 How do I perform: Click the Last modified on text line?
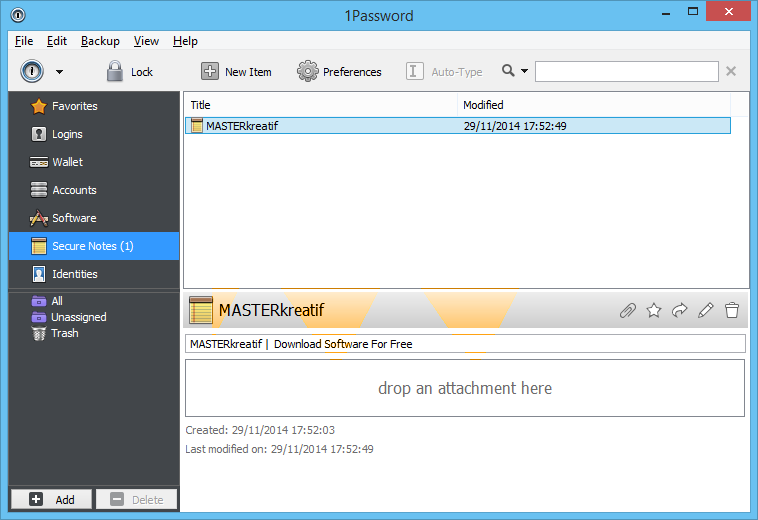coord(279,449)
